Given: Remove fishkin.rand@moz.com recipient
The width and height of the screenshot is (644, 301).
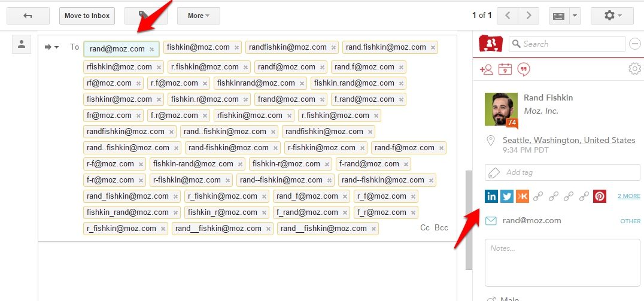Looking at the screenshot, I should click(x=401, y=83).
